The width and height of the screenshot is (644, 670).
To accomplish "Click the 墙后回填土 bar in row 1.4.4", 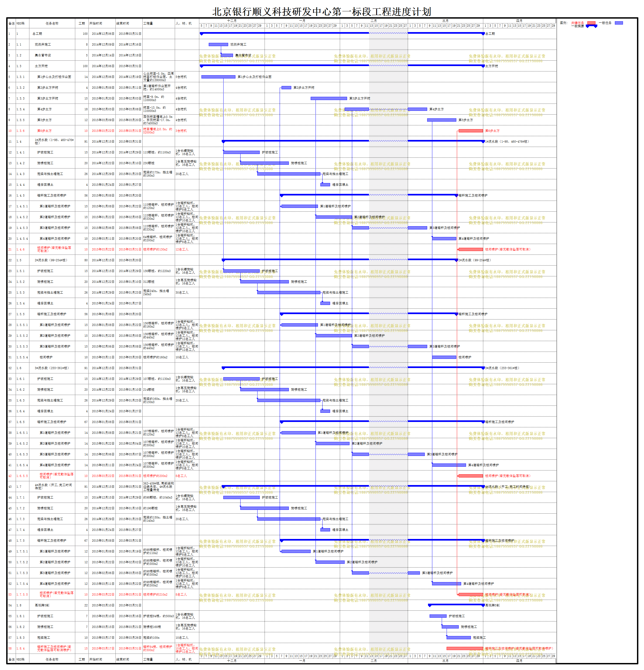I will (325, 185).
